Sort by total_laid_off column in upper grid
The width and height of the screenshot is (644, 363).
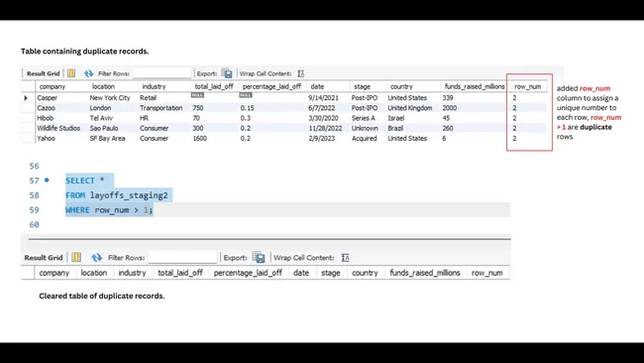[x=214, y=86]
